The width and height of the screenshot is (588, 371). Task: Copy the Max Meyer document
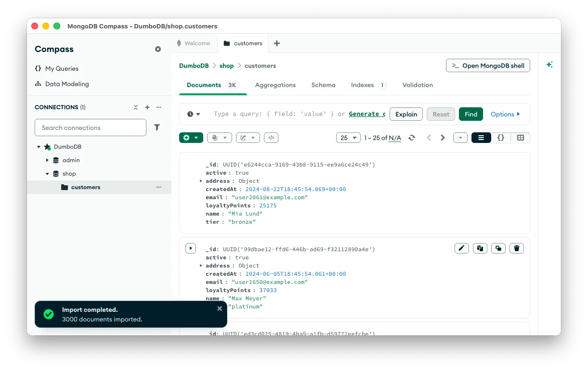(480, 248)
